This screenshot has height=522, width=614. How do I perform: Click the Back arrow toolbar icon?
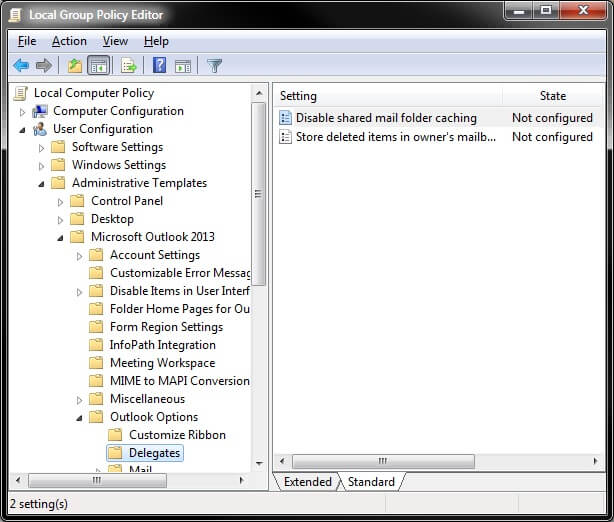click(21, 65)
